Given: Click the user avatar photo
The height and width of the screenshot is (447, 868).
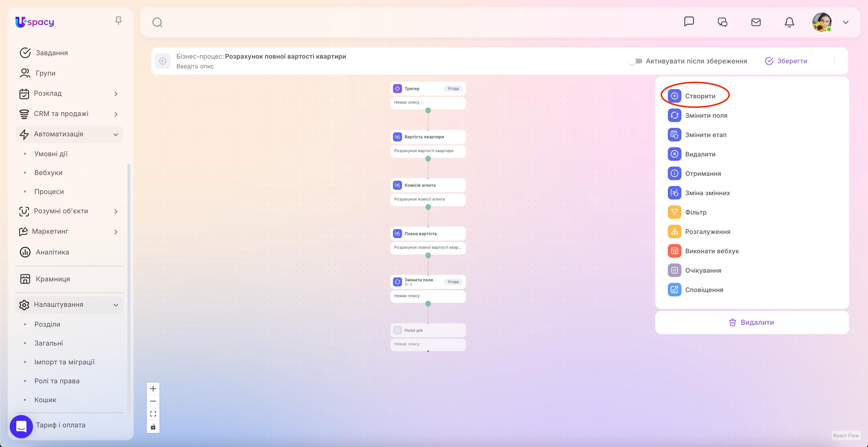Looking at the screenshot, I should [x=822, y=22].
